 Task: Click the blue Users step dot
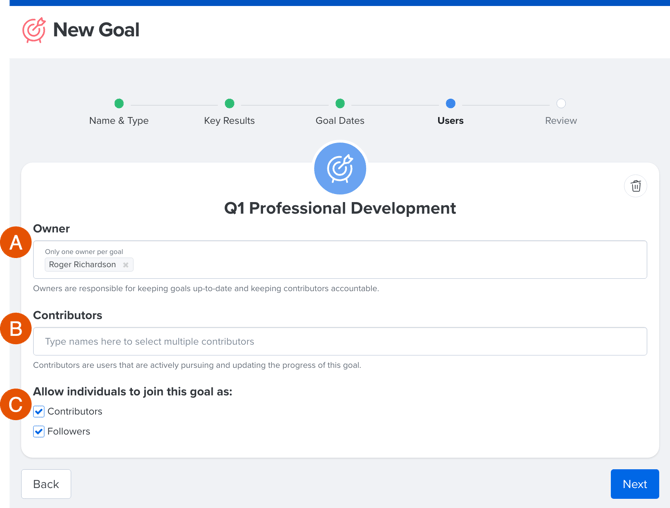pyautogui.click(x=450, y=103)
